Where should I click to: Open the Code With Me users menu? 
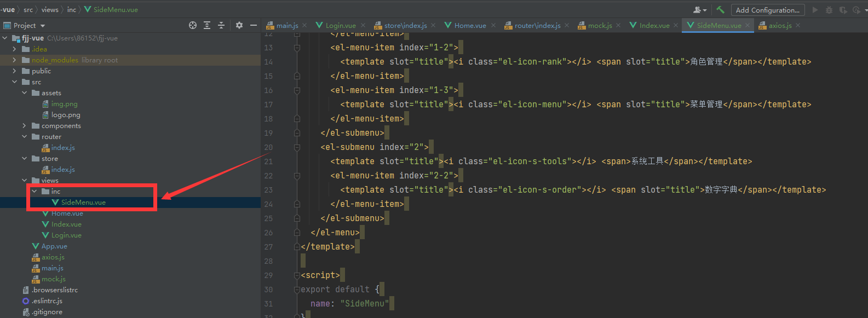tap(700, 10)
